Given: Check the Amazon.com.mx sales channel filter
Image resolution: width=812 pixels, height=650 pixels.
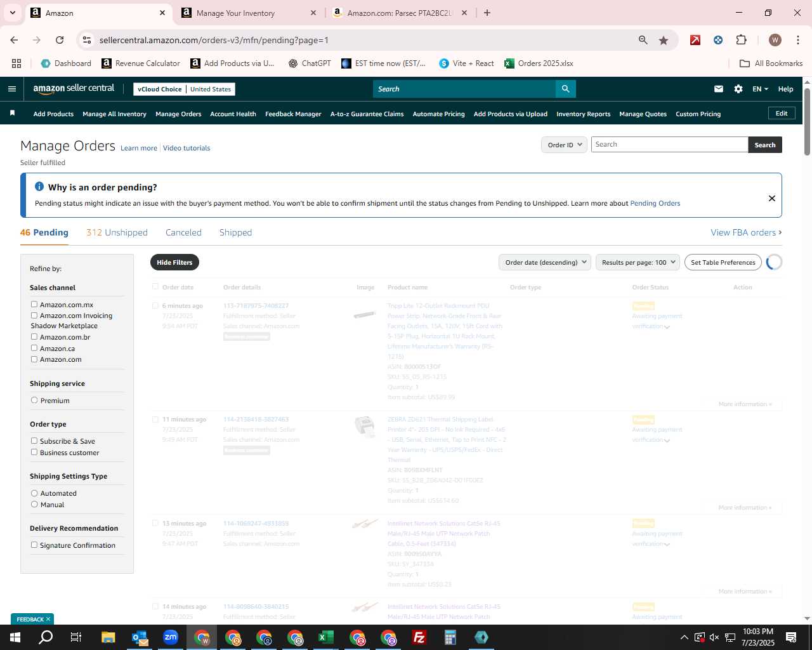Looking at the screenshot, I should pos(34,304).
